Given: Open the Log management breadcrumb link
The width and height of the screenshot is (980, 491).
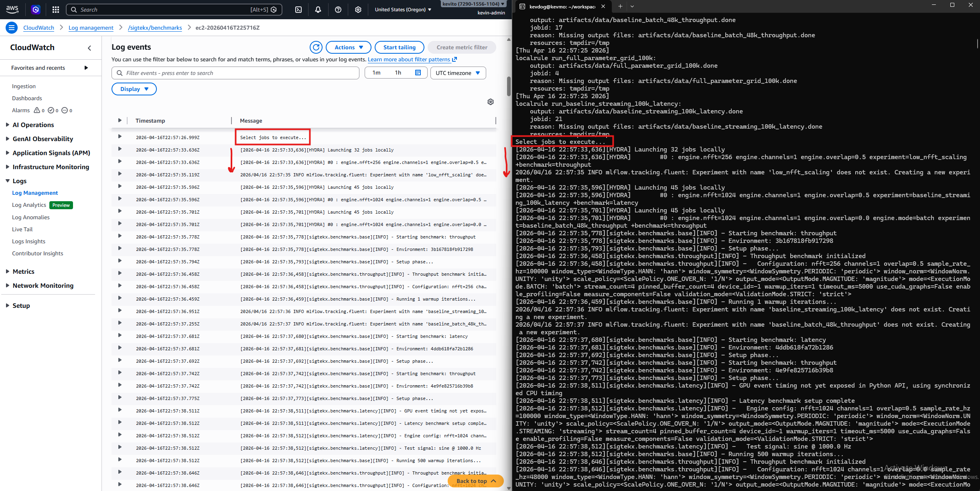Looking at the screenshot, I should (x=91, y=27).
